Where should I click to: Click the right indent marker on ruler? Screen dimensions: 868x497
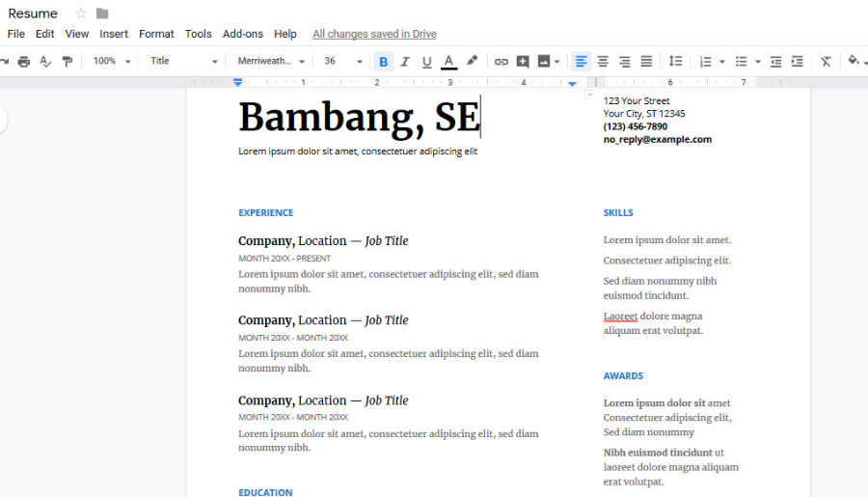pyautogui.click(x=572, y=84)
